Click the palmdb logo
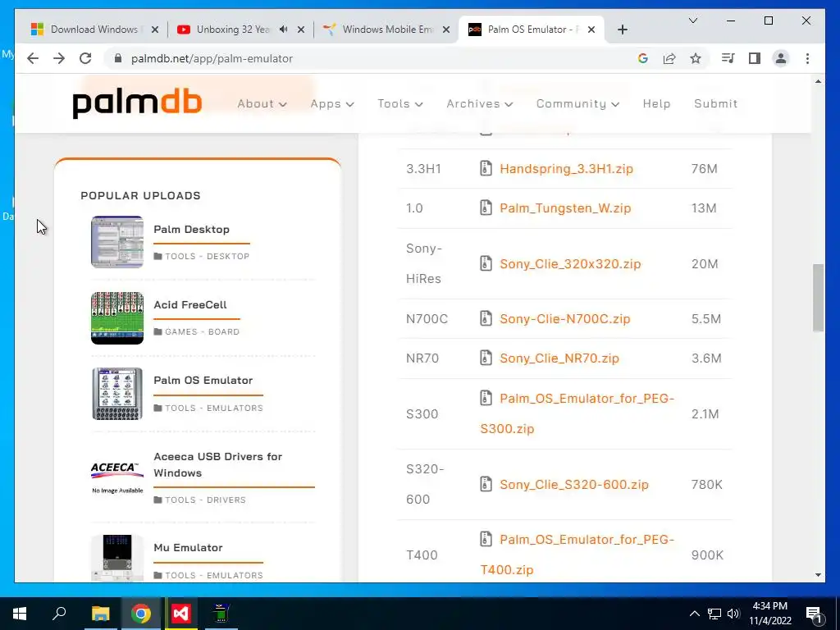This screenshot has height=630, width=840. click(x=137, y=103)
